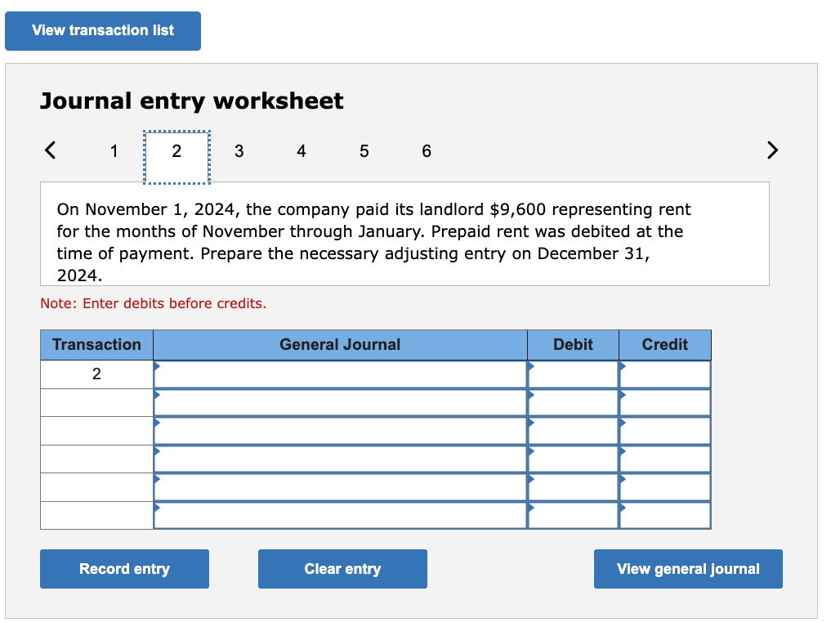Screen dimensions: 840x636
Task: Click the second row Credit amount field
Action: pos(668,402)
